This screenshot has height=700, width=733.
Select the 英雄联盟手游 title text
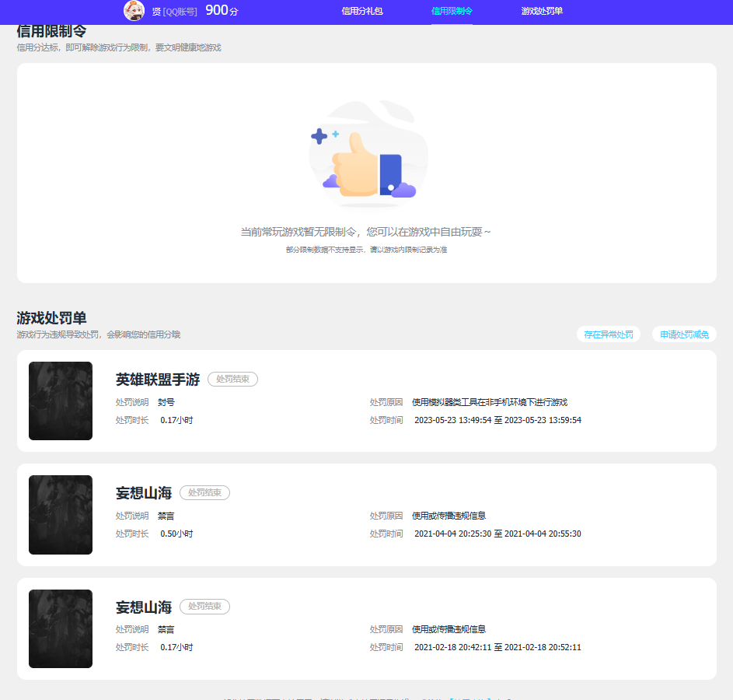click(x=156, y=379)
